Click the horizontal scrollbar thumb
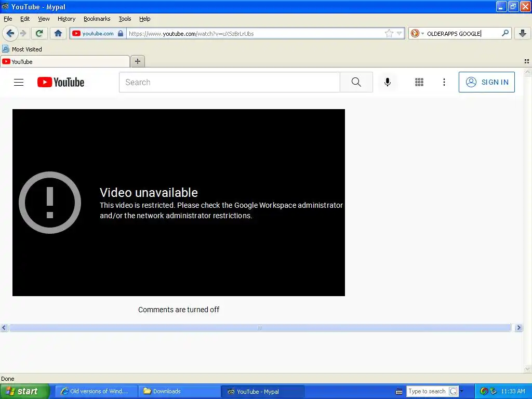 click(260, 328)
